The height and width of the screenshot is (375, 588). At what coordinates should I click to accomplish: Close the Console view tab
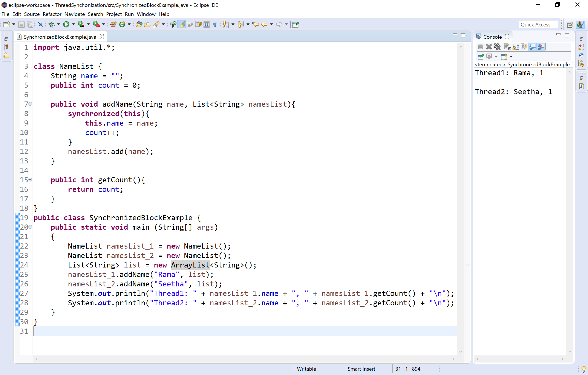(x=507, y=36)
